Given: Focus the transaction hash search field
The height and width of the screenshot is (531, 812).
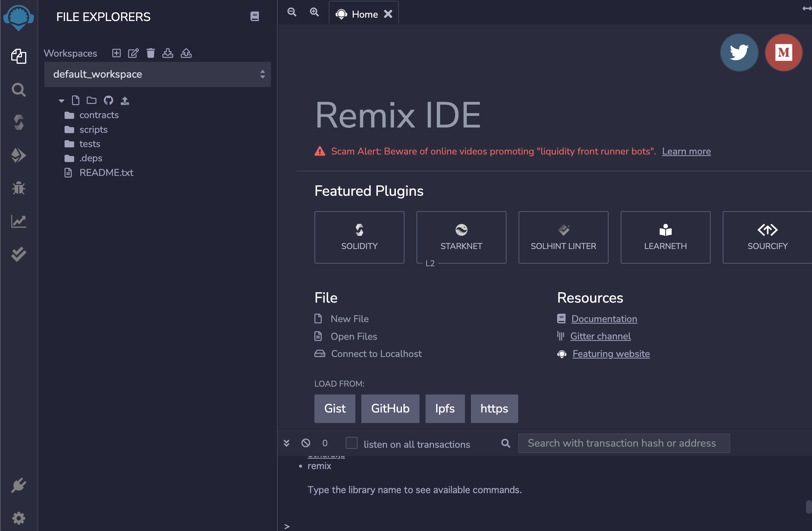Looking at the screenshot, I should pos(624,443).
